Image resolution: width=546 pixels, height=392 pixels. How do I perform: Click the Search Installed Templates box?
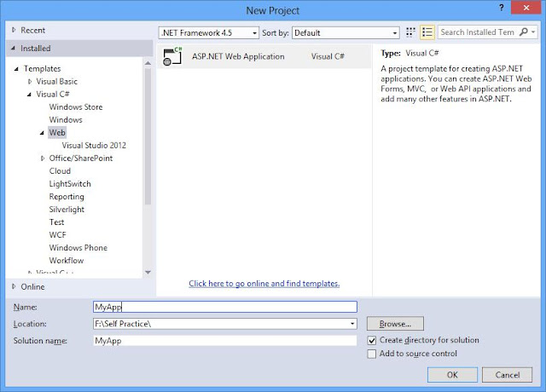pyautogui.click(x=478, y=32)
